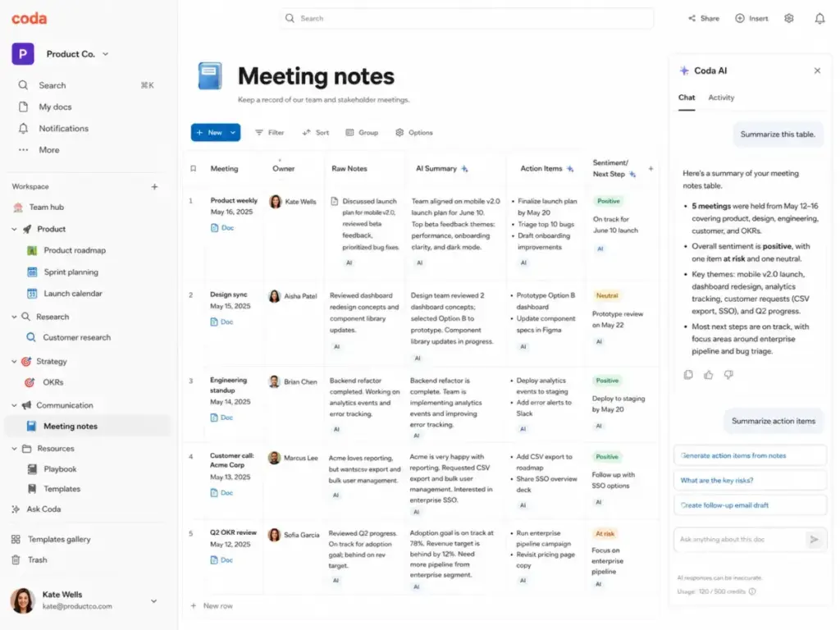Open the New button dropdown arrow
Screen dimensions: 840x630
click(x=233, y=133)
